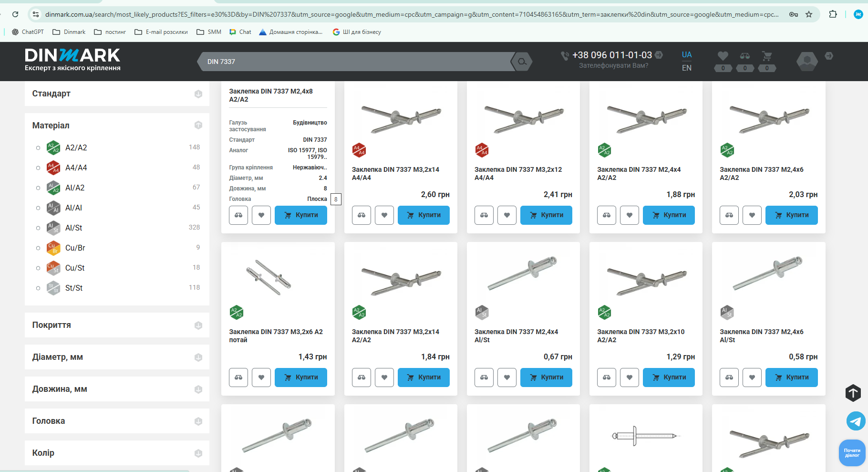The image size is (868, 472).
Task: Open the Dinmark bookmarks folder
Action: click(69, 32)
